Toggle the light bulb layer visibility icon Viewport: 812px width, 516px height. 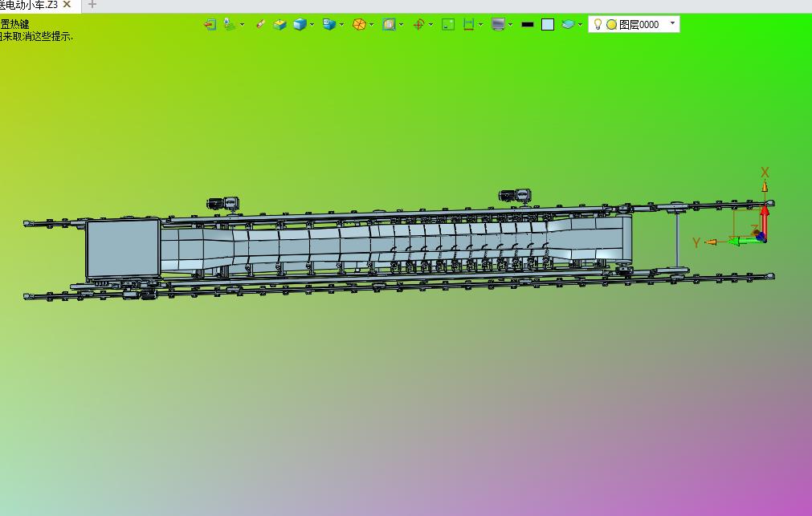(598, 24)
